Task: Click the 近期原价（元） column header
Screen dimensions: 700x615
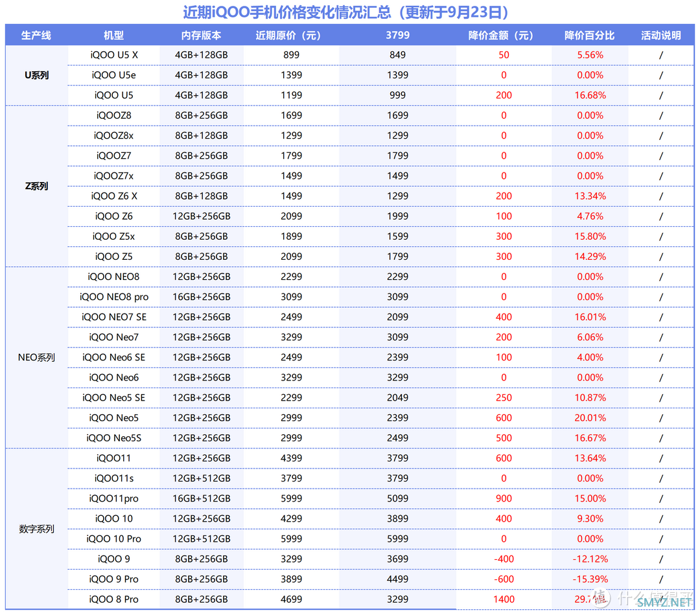Action: pyautogui.click(x=291, y=35)
